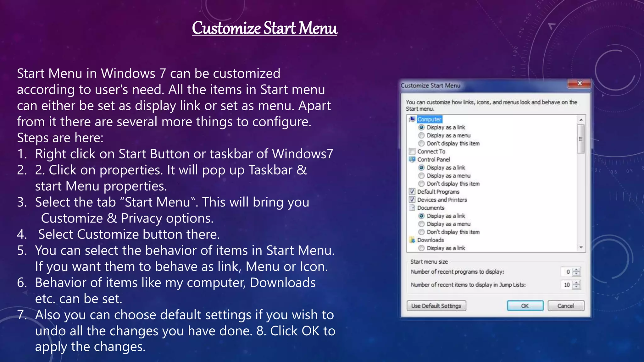The width and height of the screenshot is (644, 362).
Task: Click the Cancel button
Action: 566,306
